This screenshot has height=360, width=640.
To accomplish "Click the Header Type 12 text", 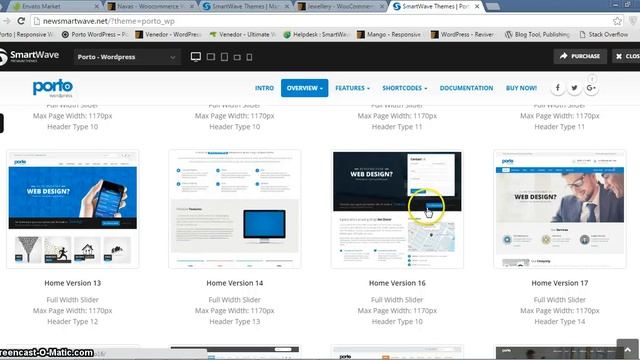I will [x=73, y=322].
